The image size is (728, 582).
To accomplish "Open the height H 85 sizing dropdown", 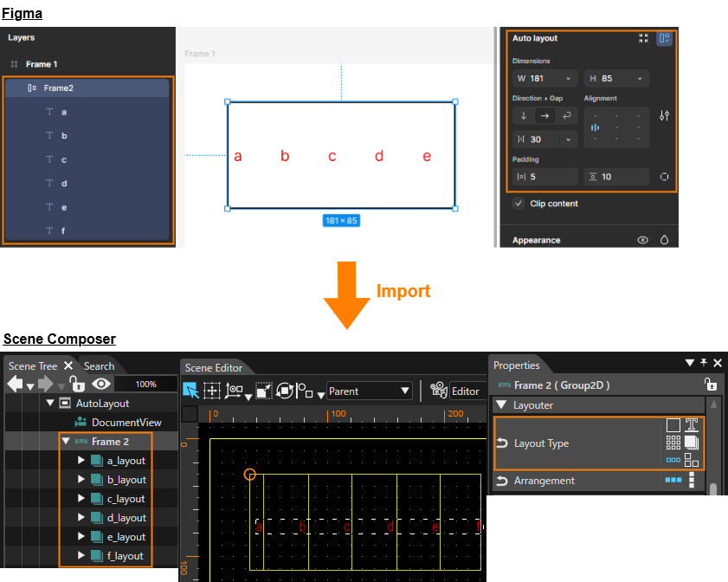I will pyautogui.click(x=640, y=79).
